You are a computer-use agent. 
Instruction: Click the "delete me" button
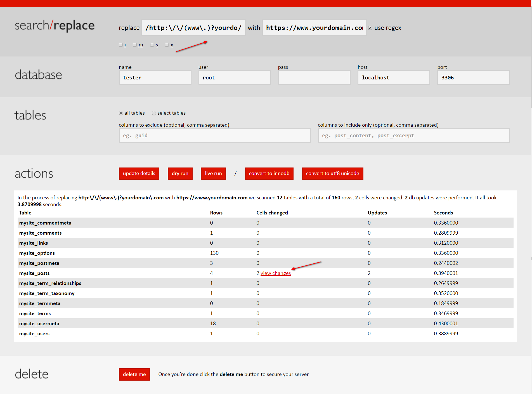click(x=134, y=374)
